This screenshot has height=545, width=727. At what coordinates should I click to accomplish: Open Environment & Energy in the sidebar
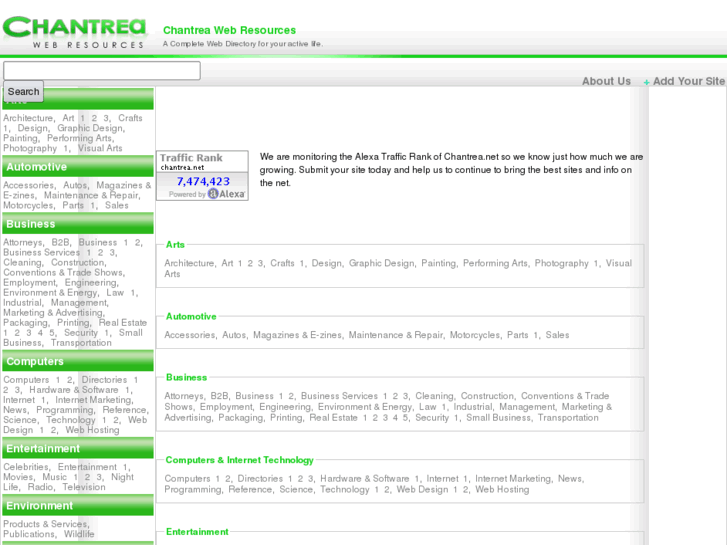point(51,293)
